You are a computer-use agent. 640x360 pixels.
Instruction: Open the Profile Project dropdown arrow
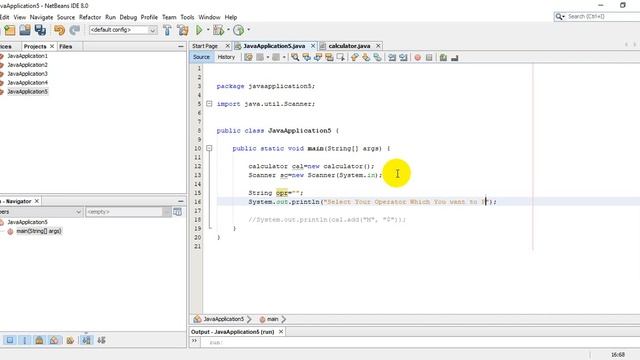[x=249, y=30]
